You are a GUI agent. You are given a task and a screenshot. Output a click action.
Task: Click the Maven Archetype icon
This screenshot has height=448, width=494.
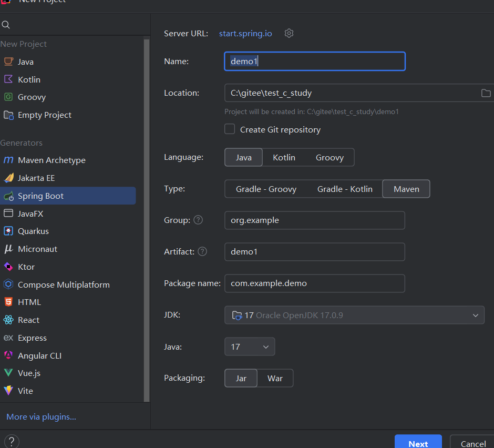[x=8, y=160]
